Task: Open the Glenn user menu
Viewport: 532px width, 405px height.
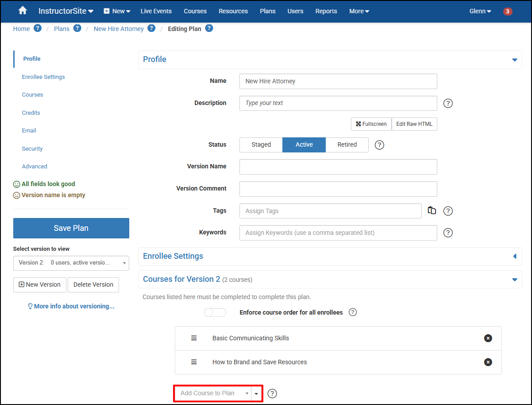Action: [x=480, y=11]
